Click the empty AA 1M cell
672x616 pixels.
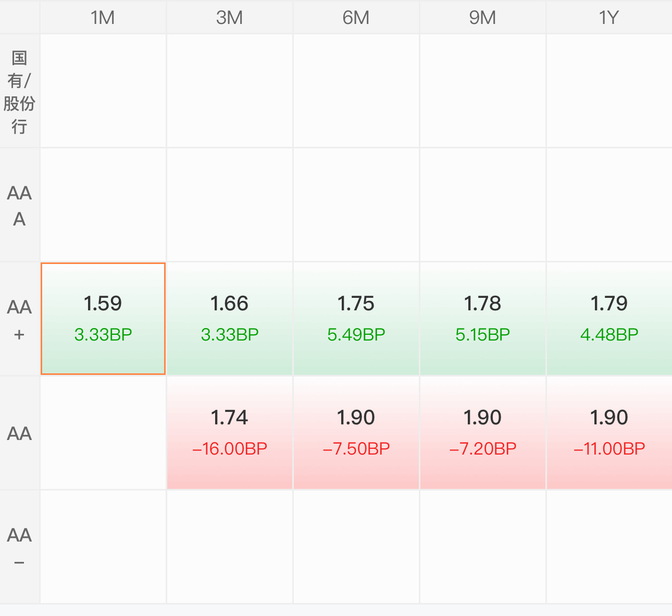103,433
